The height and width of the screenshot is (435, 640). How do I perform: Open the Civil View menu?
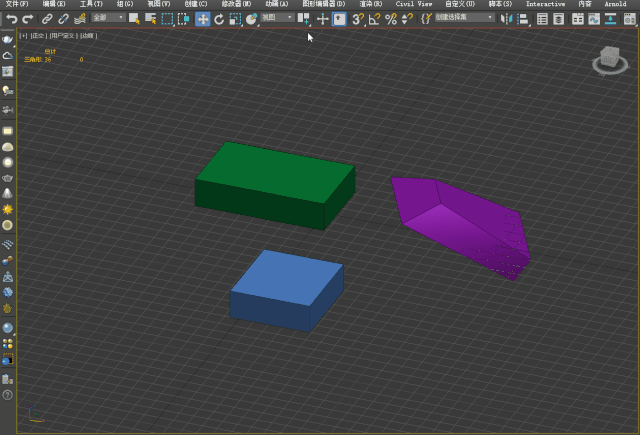click(413, 4)
